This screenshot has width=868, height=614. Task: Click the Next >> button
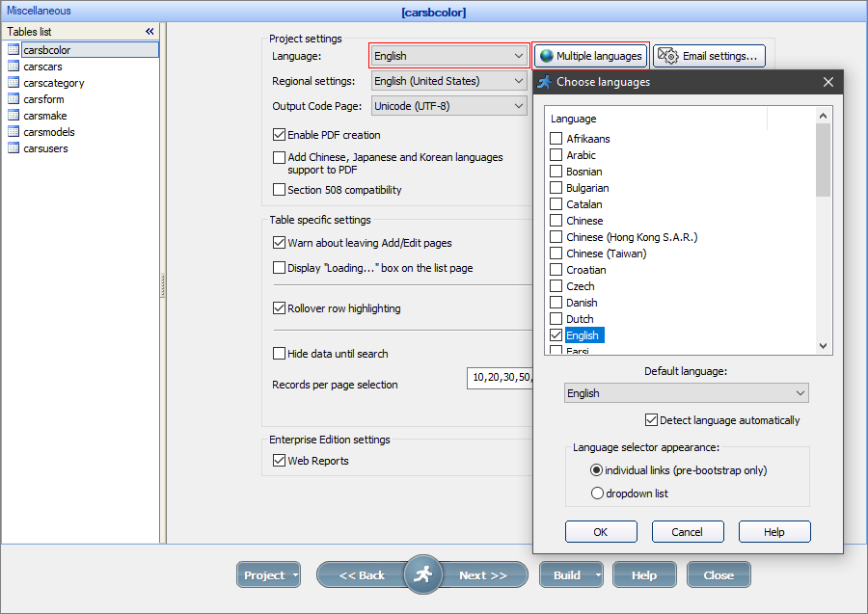[x=484, y=574]
